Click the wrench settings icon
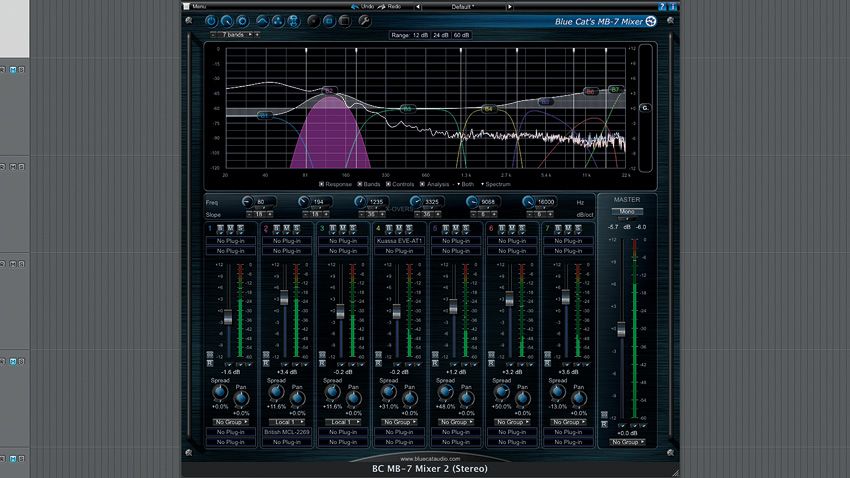 click(x=364, y=19)
